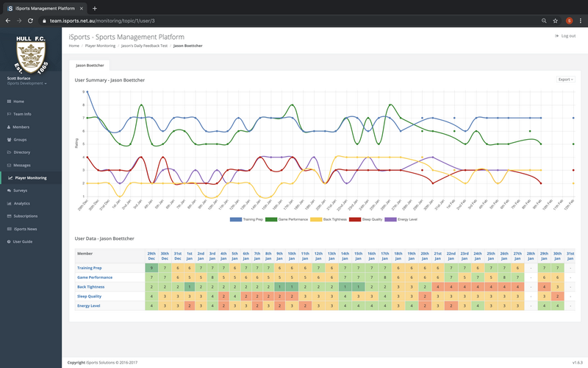Click the Home breadcrumb link
The width and height of the screenshot is (588, 368).
(74, 46)
